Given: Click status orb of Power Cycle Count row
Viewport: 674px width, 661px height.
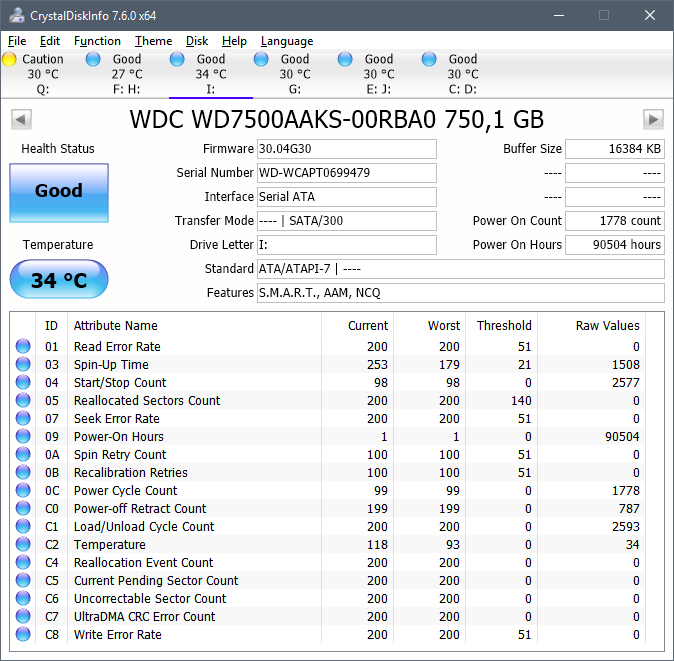Looking at the screenshot, I should [23, 490].
